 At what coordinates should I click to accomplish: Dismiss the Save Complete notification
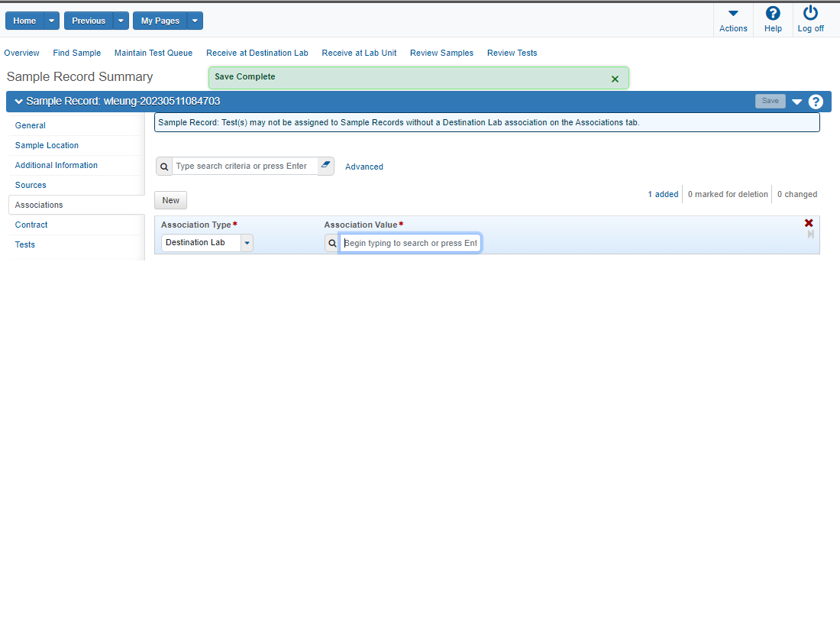pyautogui.click(x=615, y=79)
